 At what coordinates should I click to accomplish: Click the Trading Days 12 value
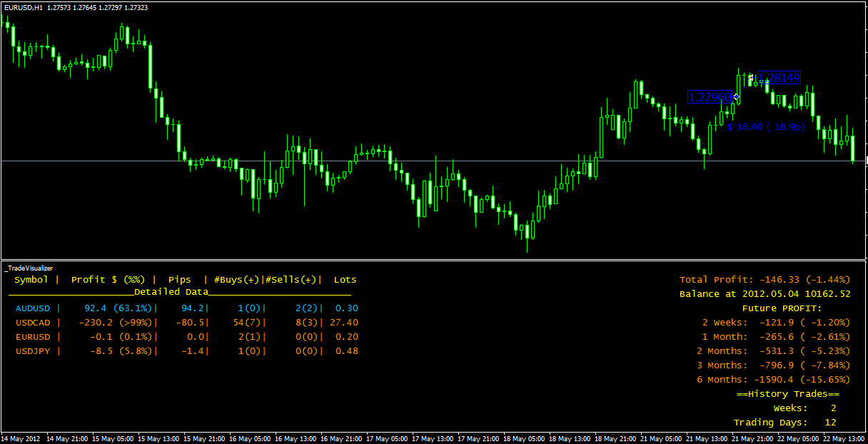[830, 423]
